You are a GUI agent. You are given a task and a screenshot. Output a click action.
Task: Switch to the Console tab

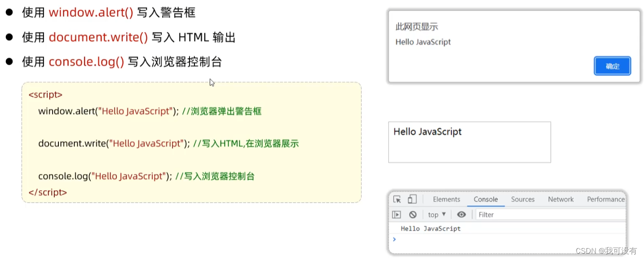pos(485,199)
